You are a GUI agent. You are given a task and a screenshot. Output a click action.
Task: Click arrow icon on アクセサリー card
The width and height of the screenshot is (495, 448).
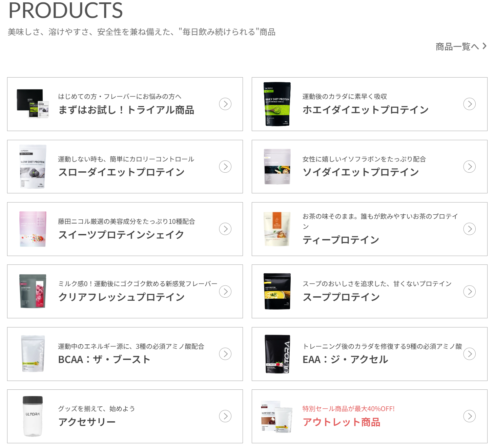click(225, 416)
